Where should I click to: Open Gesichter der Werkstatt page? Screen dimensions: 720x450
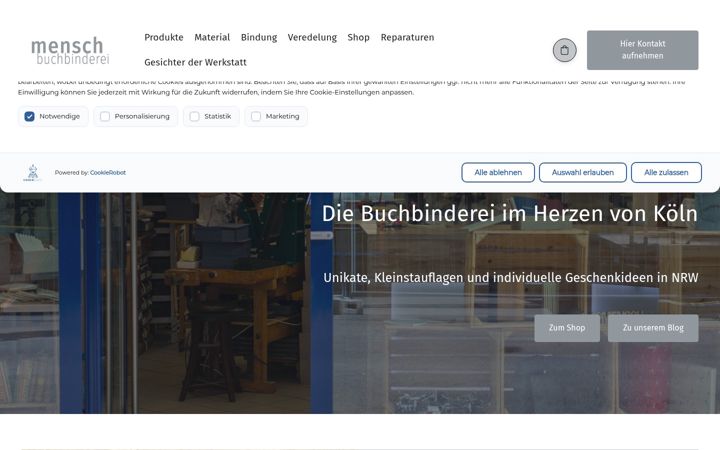(x=195, y=62)
